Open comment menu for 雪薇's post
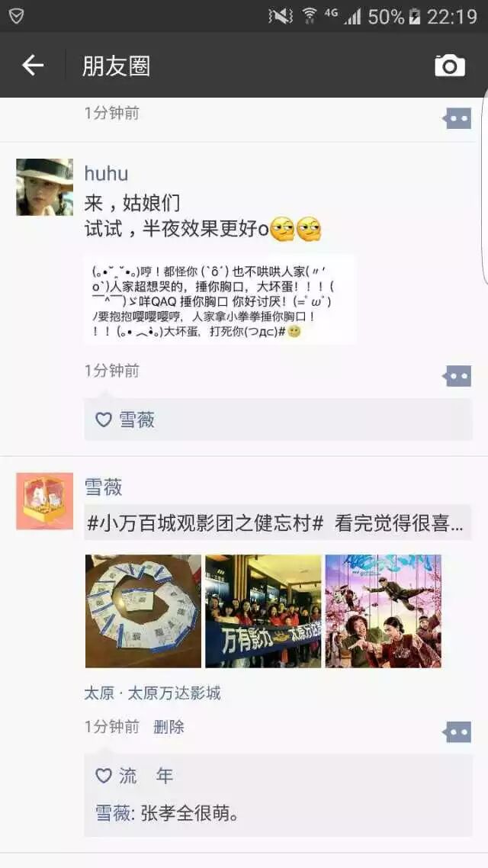The height and width of the screenshot is (868, 488). (x=457, y=731)
